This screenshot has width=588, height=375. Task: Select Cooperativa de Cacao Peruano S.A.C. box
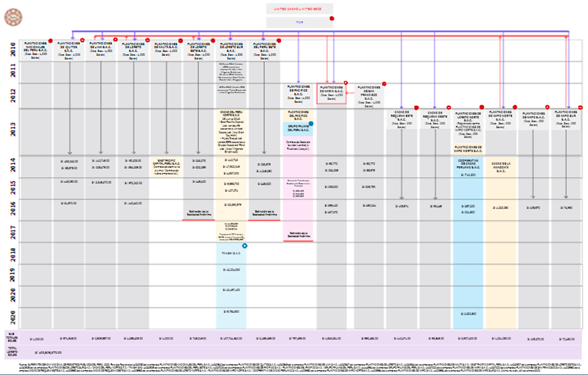point(468,167)
